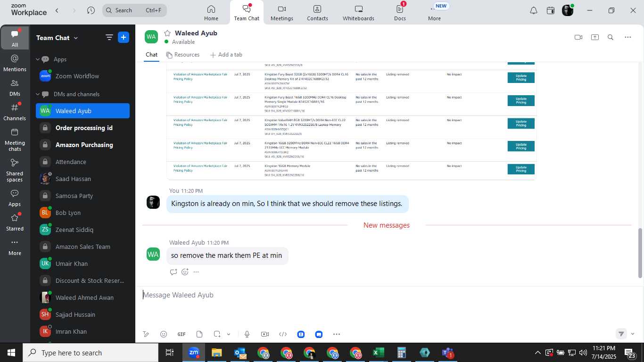Click the share screen icon in chat header
The image size is (644, 362).
tap(595, 37)
